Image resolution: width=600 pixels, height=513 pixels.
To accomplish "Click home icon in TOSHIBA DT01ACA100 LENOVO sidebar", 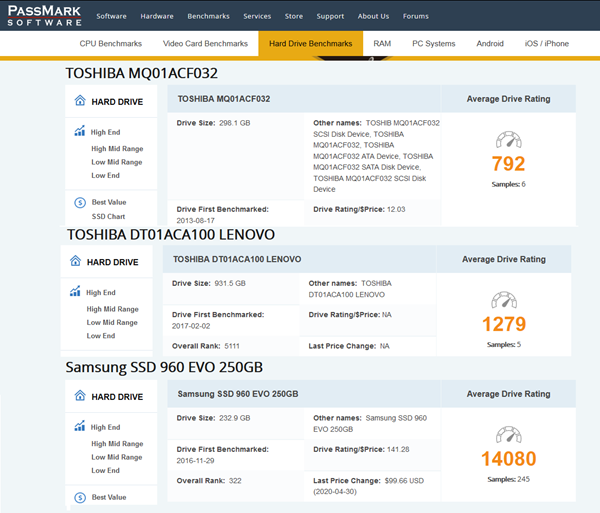I will (76, 262).
